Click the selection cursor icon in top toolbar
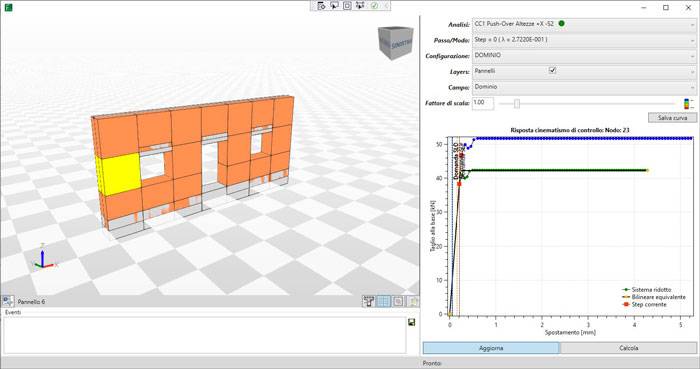 [334, 6]
